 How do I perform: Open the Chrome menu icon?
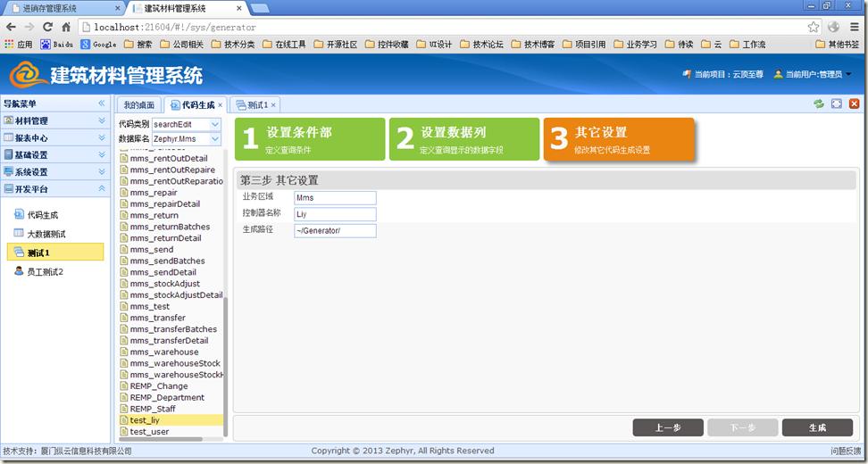tap(853, 27)
